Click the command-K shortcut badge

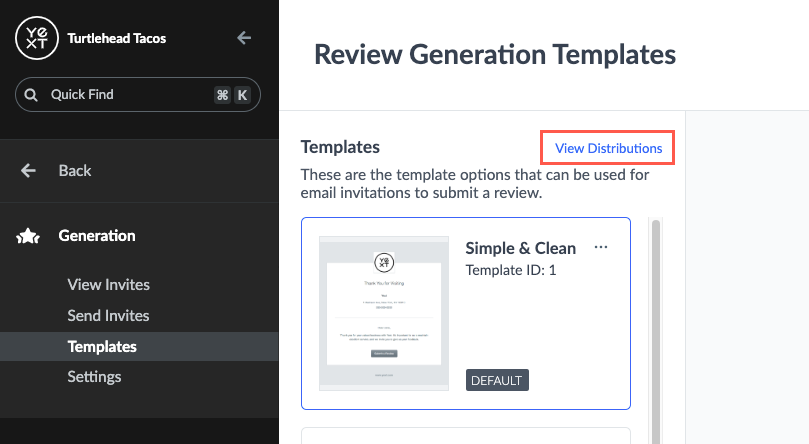(x=231, y=95)
